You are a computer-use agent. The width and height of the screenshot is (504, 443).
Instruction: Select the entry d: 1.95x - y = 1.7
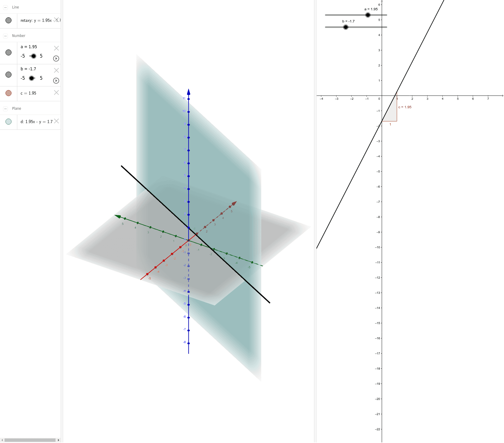pyautogui.click(x=36, y=121)
